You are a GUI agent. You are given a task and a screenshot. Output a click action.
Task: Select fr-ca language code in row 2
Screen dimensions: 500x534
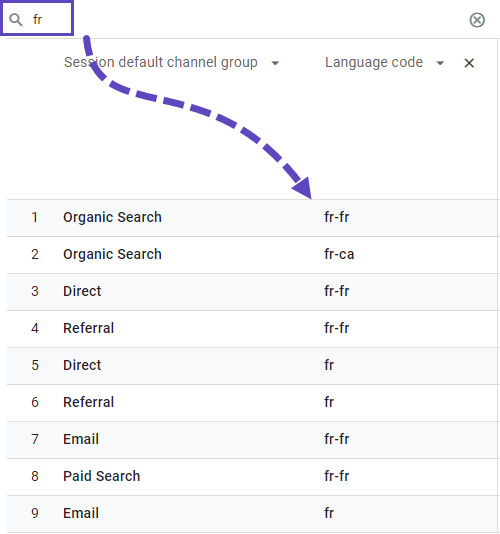pyautogui.click(x=339, y=254)
